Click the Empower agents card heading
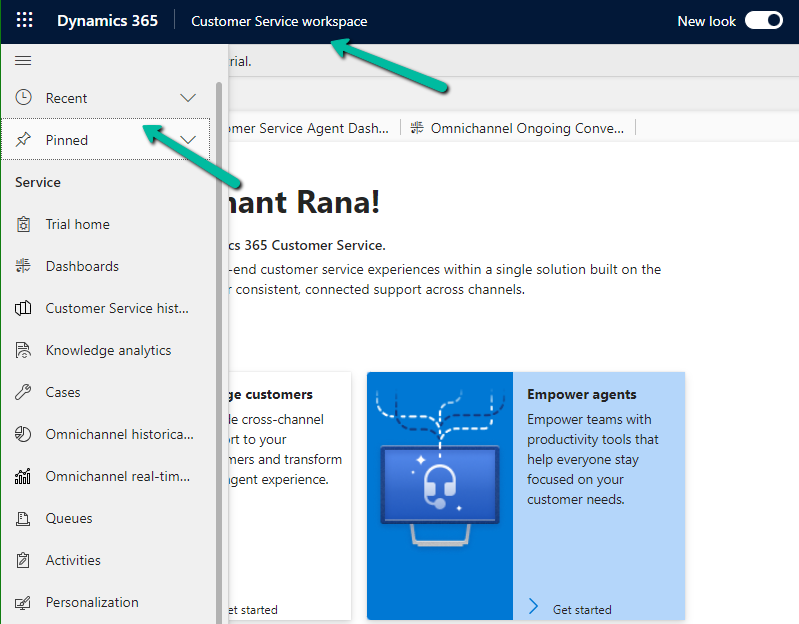 coord(581,394)
